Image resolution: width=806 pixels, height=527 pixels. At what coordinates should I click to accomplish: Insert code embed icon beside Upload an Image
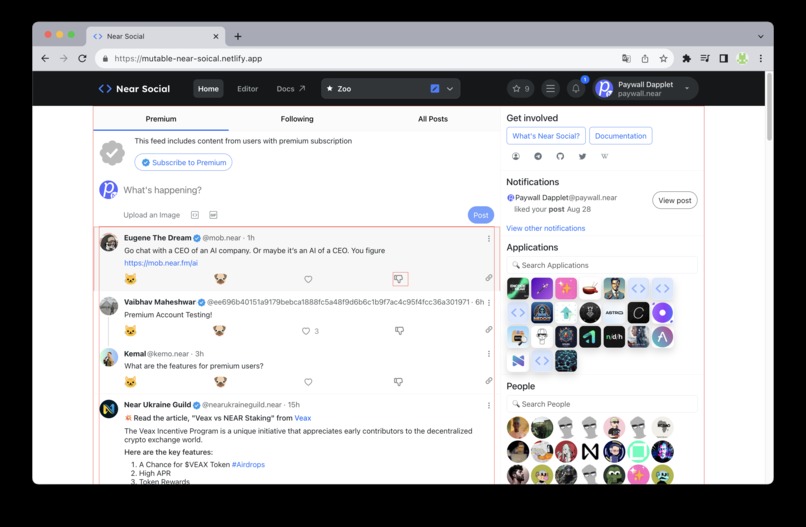pyautogui.click(x=195, y=215)
